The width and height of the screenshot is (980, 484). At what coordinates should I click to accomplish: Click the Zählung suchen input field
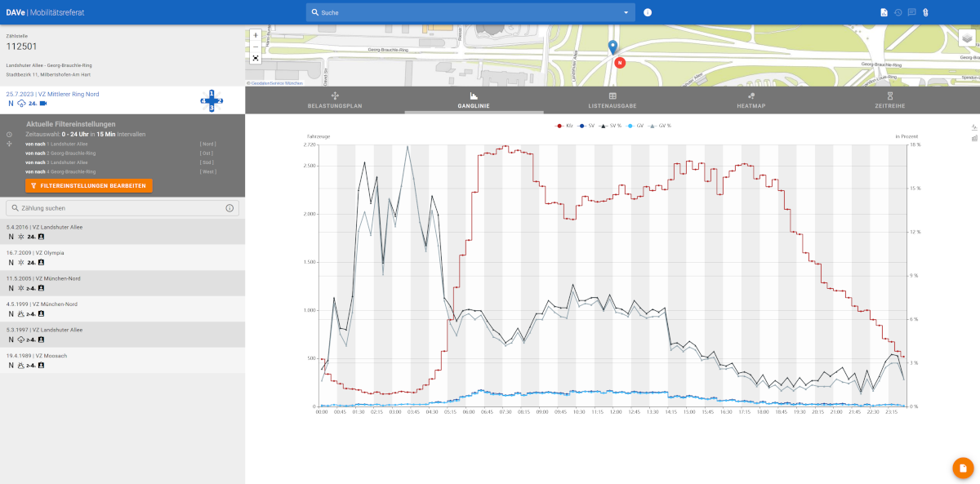114,208
